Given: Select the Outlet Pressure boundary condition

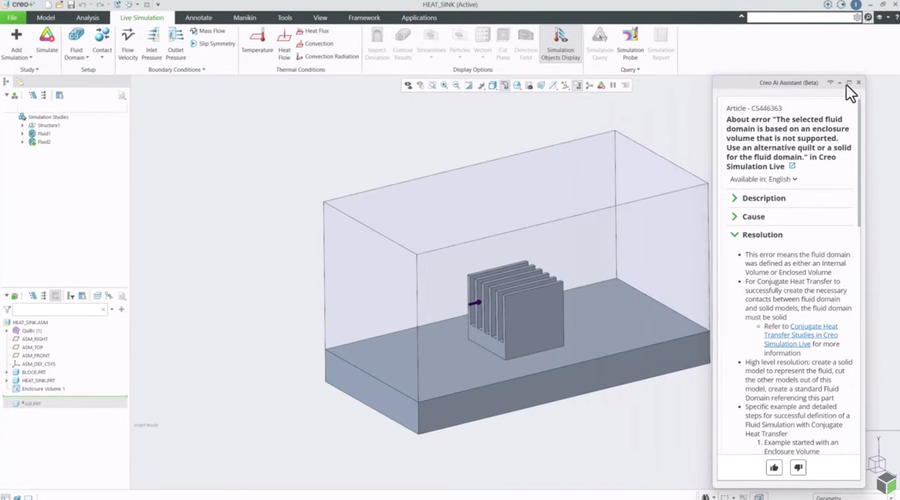Looking at the screenshot, I should click(x=176, y=44).
